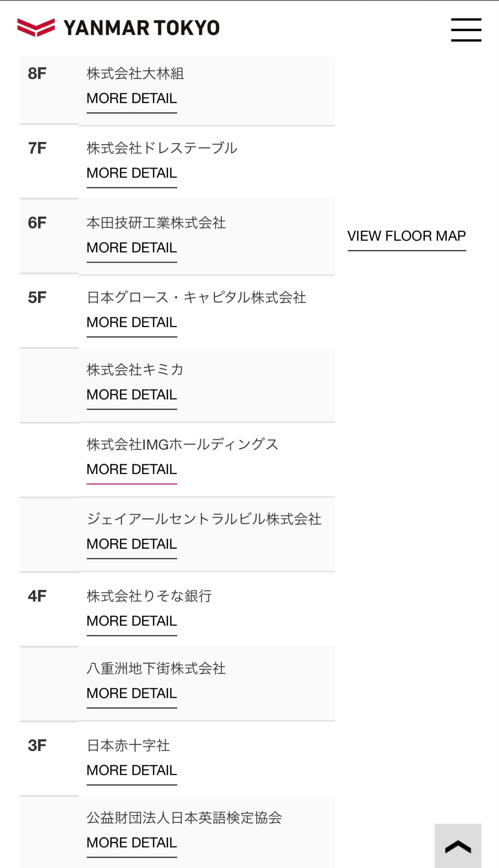The height and width of the screenshot is (868, 499).
Task: Open the VIEW FLOOR MAP link
Action: (x=406, y=236)
